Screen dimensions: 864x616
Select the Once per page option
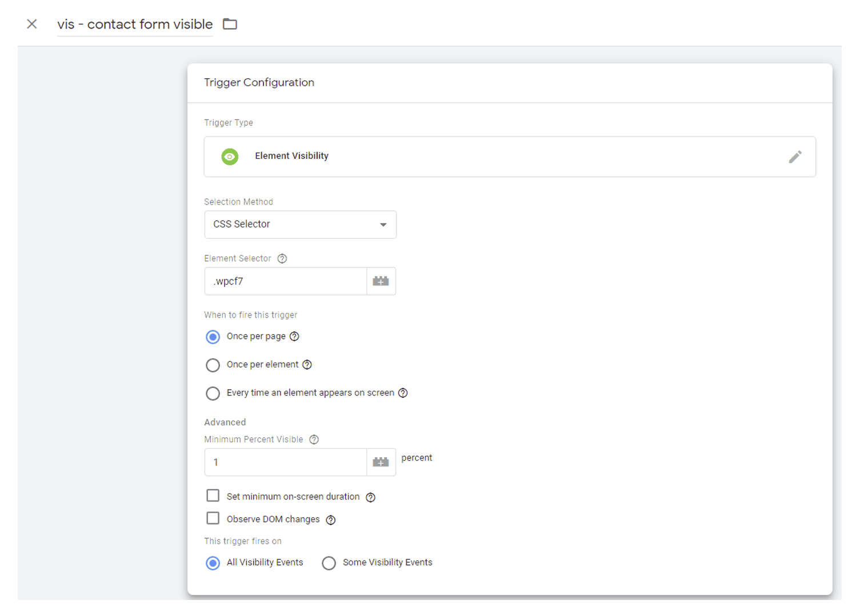(x=213, y=337)
